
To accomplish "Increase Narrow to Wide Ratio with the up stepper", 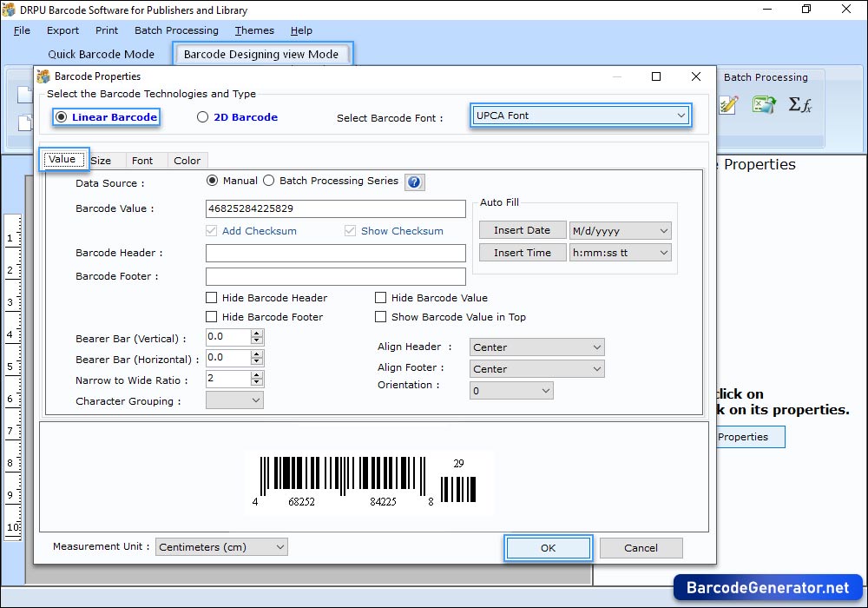I will 256,374.
